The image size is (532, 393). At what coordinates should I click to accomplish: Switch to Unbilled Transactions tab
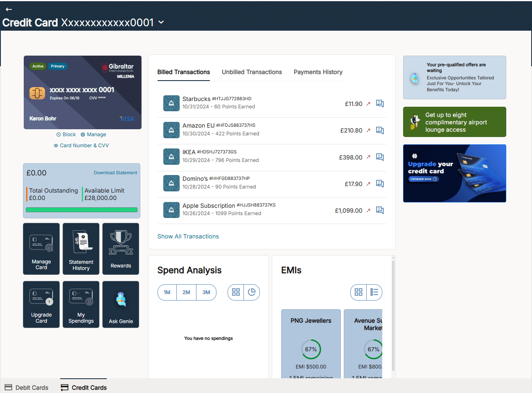tap(252, 72)
